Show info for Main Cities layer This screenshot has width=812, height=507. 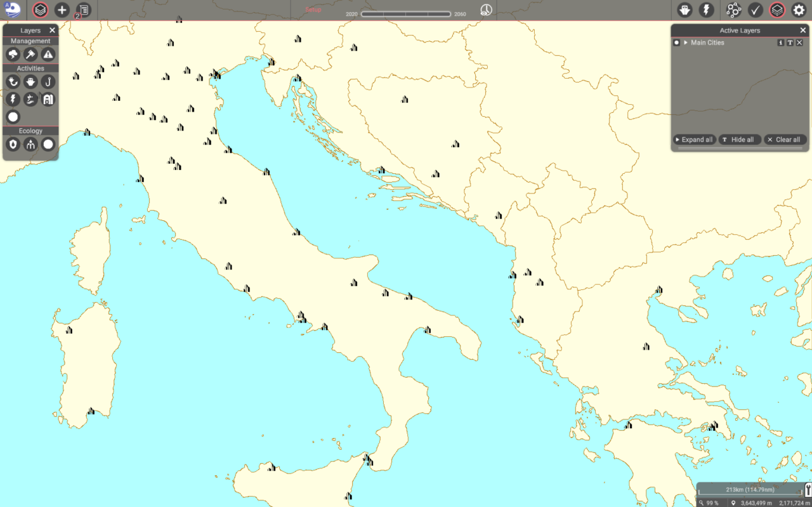(781, 43)
